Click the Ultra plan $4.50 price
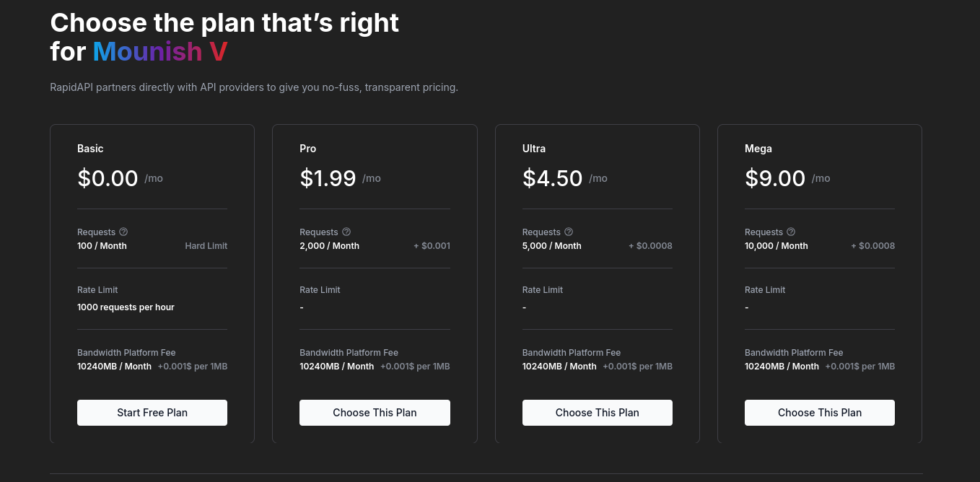980x482 pixels. point(552,178)
